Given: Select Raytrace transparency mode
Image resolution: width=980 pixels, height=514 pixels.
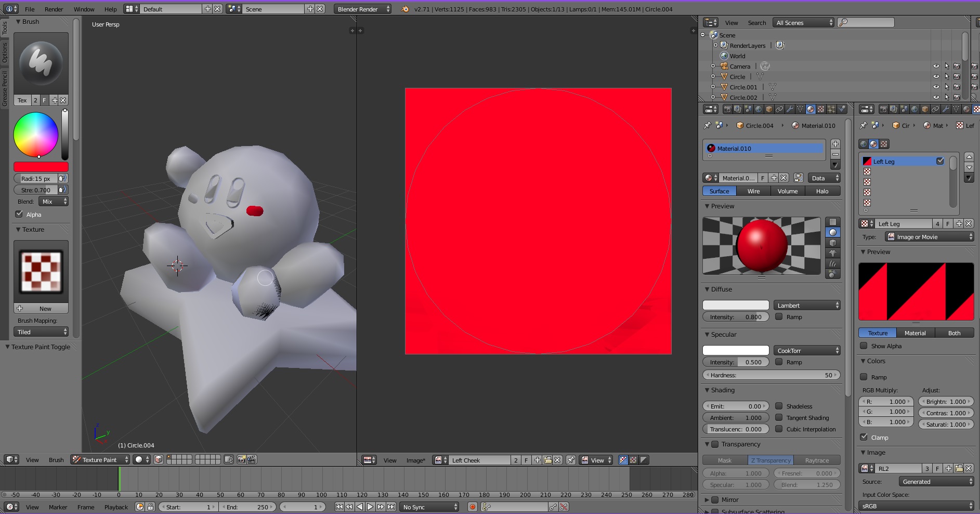Looking at the screenshot, I should (x=817, y=460).
